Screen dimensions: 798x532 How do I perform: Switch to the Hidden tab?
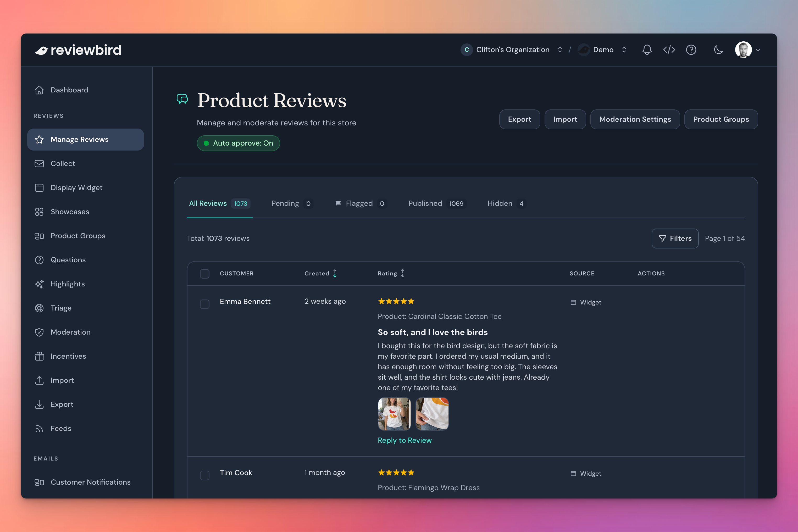coord(507,204)
